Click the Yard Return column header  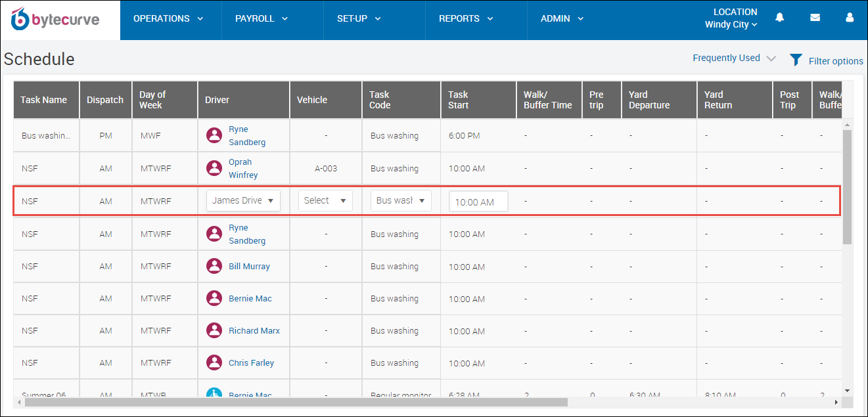735,100
